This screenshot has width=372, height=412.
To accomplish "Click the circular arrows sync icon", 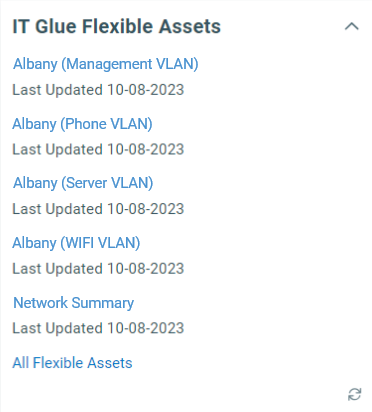I will [x=354, y=394].
